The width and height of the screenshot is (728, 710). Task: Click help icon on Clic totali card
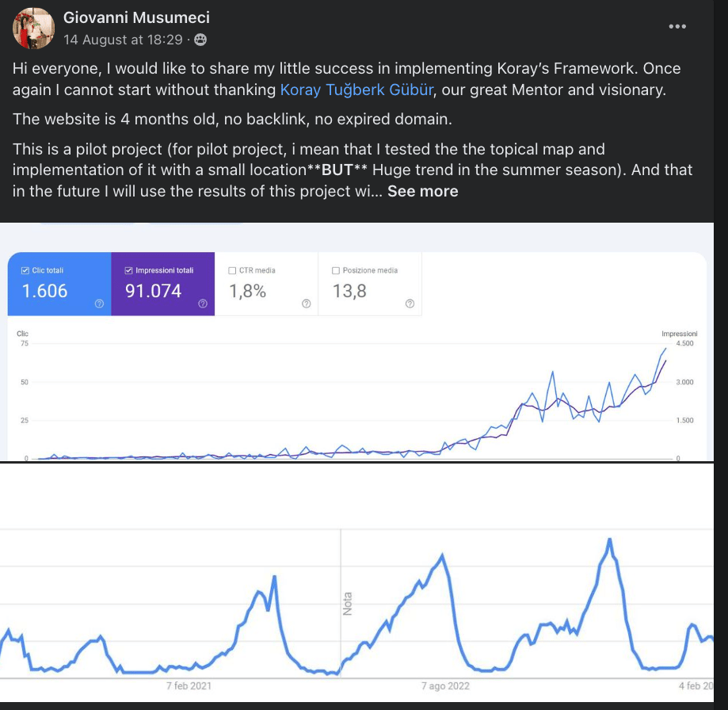(x=99, y=303)
